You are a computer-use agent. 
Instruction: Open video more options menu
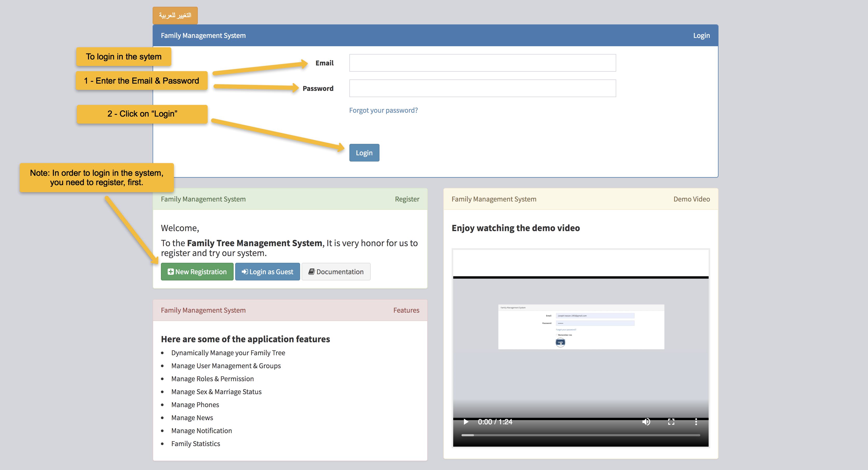click(x=696, y=422)
